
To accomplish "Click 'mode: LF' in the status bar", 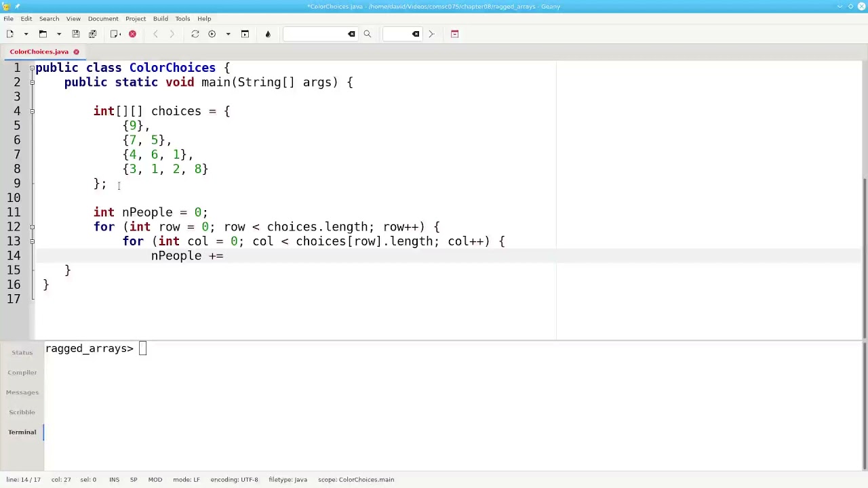I will [186, 480].
